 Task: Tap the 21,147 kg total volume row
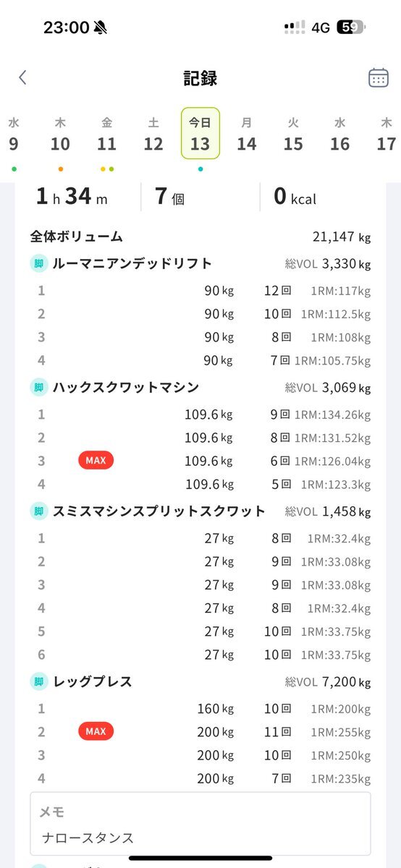[200, 237]
